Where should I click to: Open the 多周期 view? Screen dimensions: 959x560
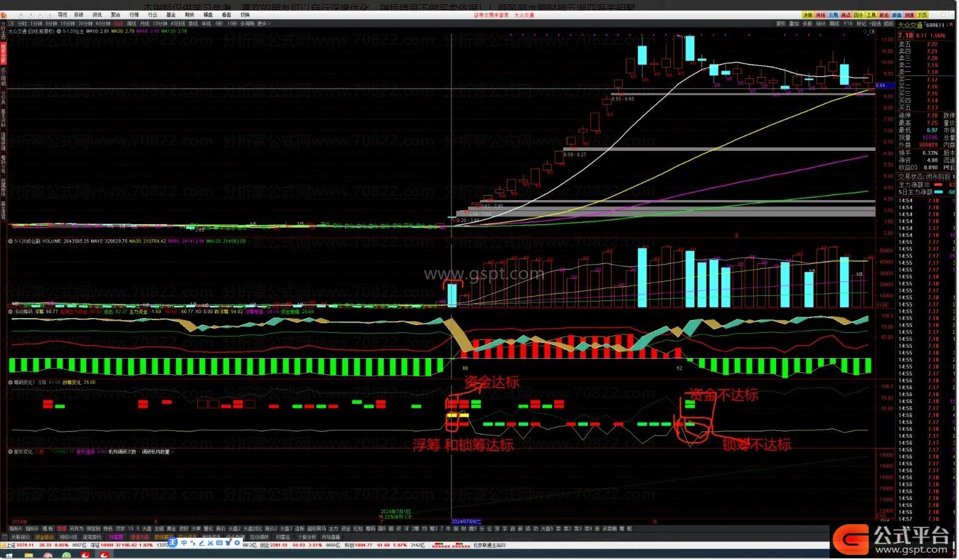(247, 23)
